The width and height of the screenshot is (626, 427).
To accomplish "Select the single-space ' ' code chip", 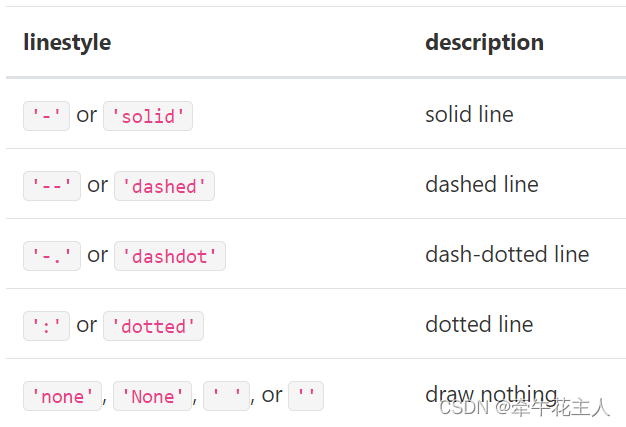I will coord(225,396).
